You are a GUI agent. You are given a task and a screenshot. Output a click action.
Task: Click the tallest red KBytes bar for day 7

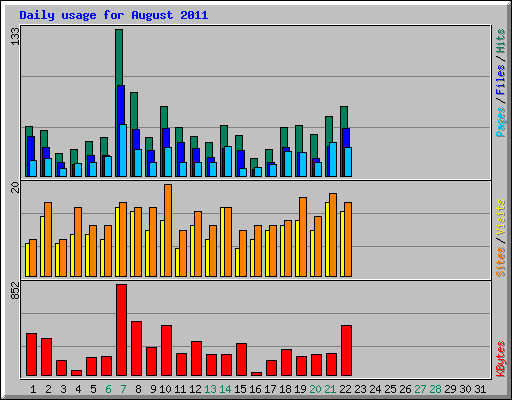tap(122, 330)
